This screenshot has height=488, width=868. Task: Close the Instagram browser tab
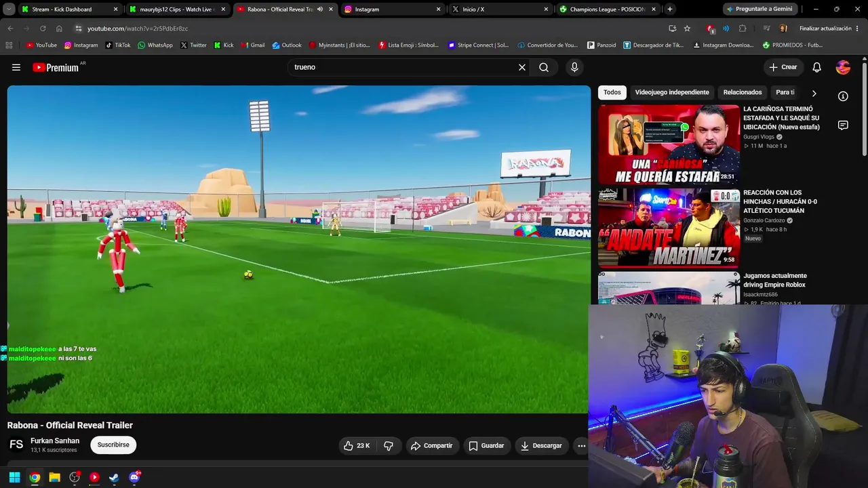tap(438, 9)
